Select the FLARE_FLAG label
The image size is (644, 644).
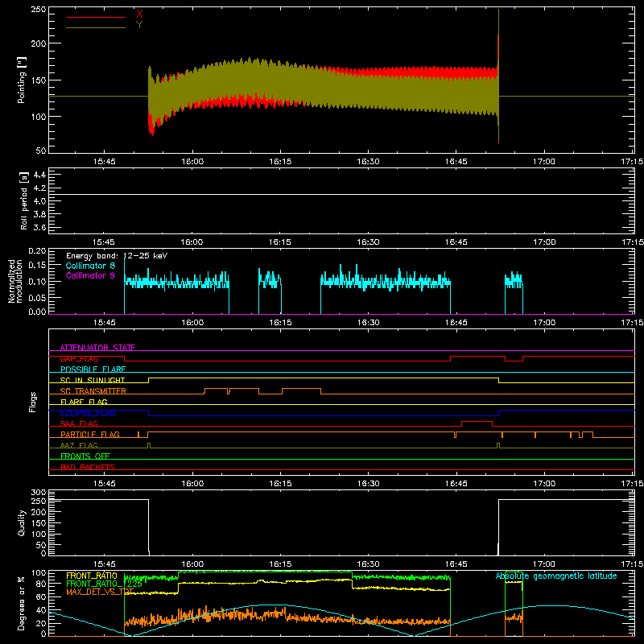point(84,402)
